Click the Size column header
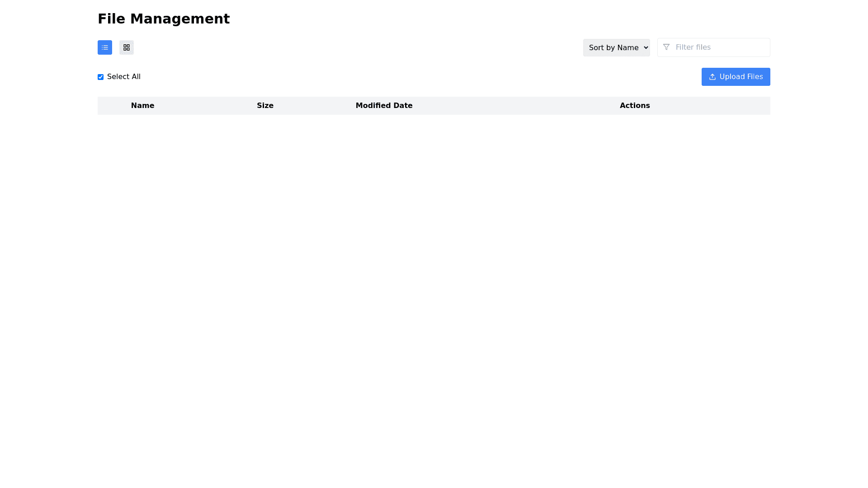Viewport: 868px width, 488px height. point(265,105)
